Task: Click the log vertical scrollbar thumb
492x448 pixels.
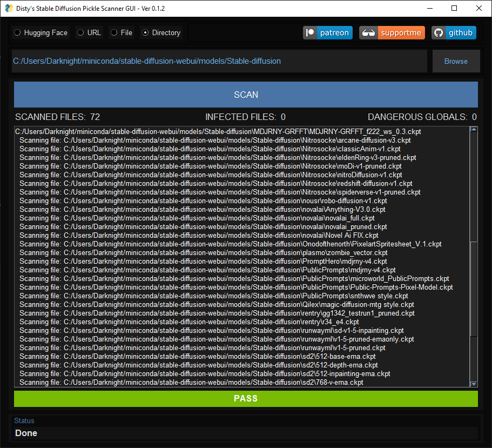Action: pos(474,289)
